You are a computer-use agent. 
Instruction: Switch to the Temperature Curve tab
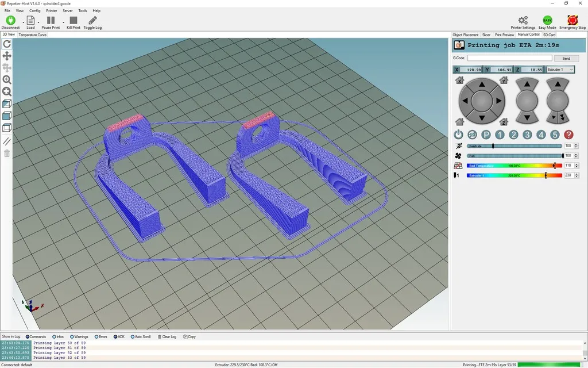click(33, 34)
